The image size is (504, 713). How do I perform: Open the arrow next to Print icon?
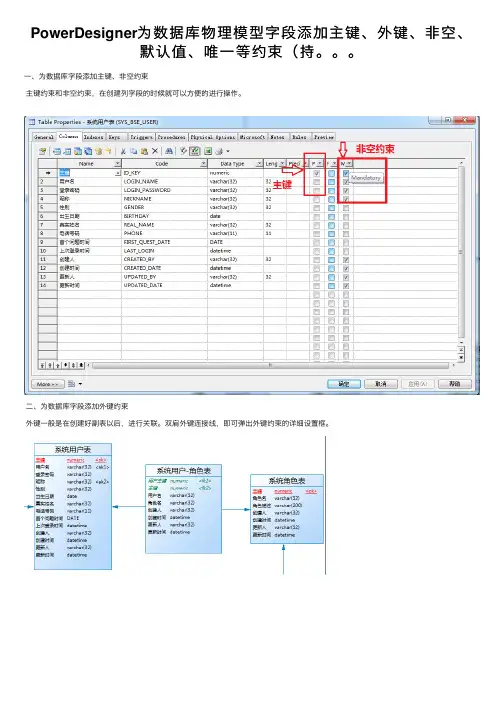click(228, 151)
